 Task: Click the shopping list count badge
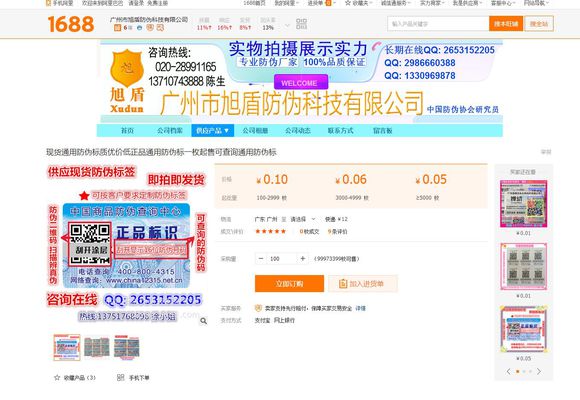click(x=328, y=3)
